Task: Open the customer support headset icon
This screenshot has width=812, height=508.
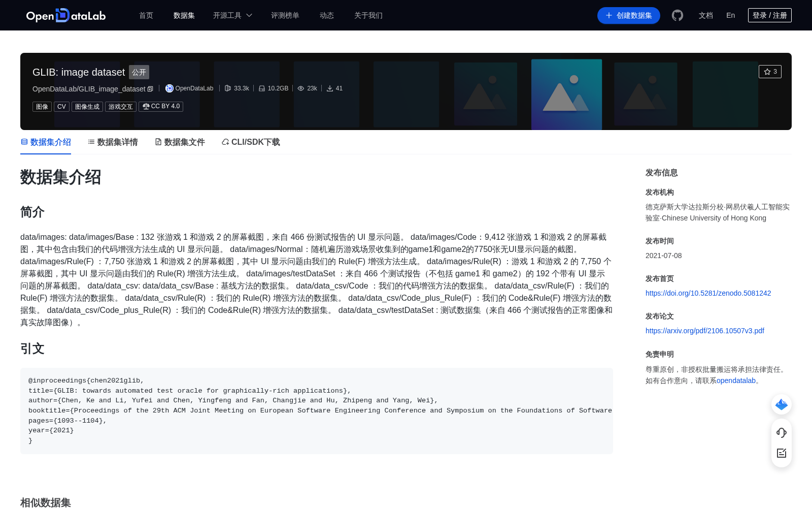Action: coord(782,433)
